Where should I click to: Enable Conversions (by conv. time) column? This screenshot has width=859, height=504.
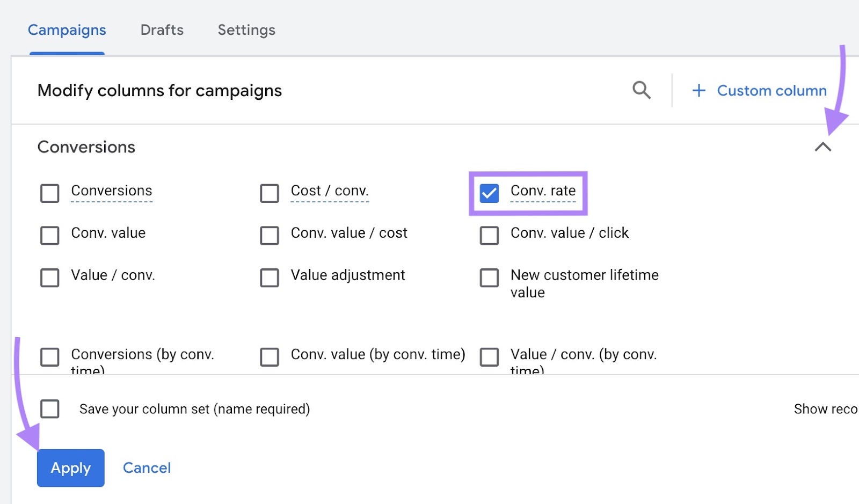click(x=49, y=357)
